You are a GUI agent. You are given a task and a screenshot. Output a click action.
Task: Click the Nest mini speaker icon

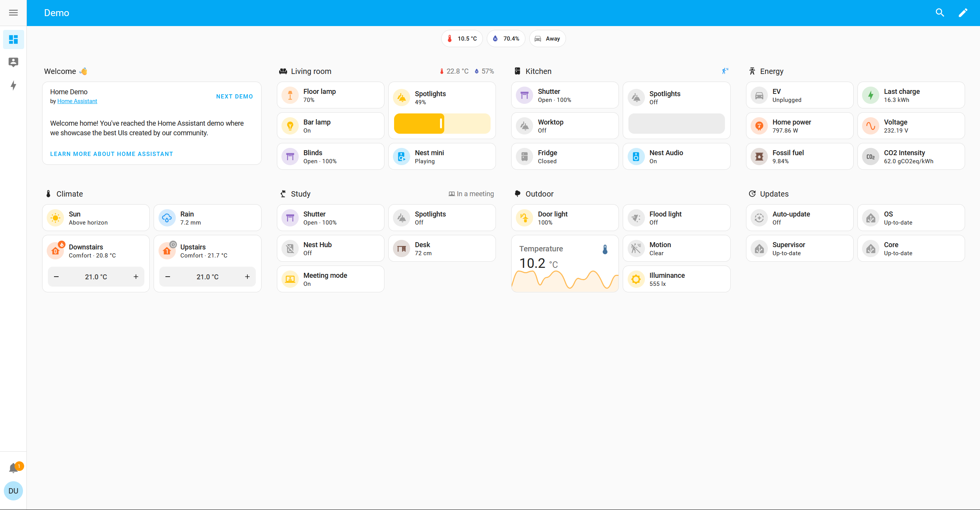[x=401, y=157]
